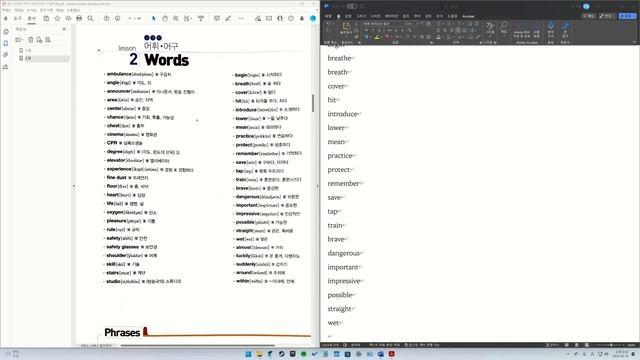Click Acrobat horizontal scrollbar at bottom
This screenshot has width=640, height=360.
pyautogui.click(x=198, y=346)
